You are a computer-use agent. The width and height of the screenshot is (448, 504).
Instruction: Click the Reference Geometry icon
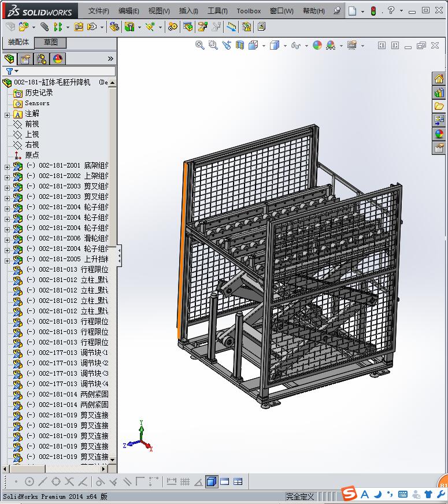150,27
